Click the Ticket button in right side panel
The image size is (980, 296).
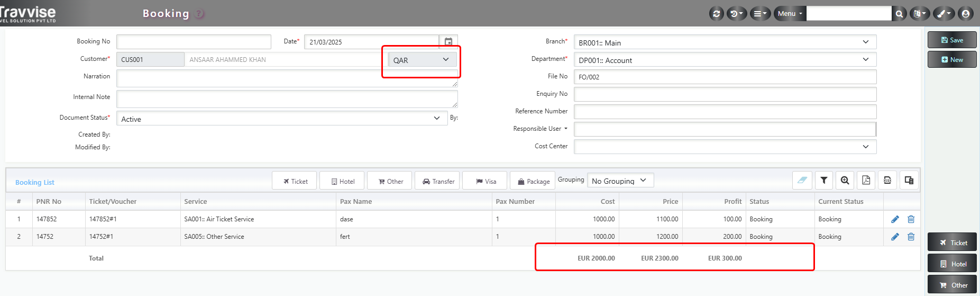point(952,243)
